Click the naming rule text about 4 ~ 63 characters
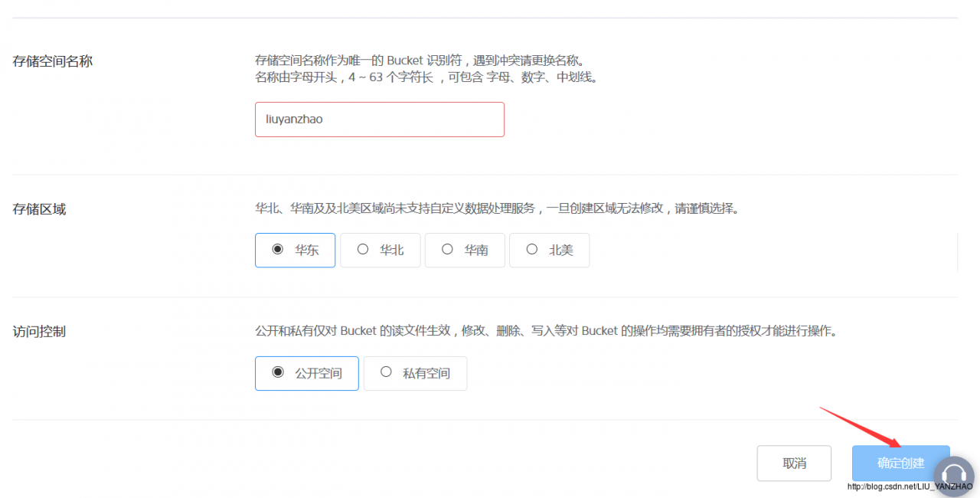Image resolution: width=980 pixels, height=498 pixels. [425, 77]
